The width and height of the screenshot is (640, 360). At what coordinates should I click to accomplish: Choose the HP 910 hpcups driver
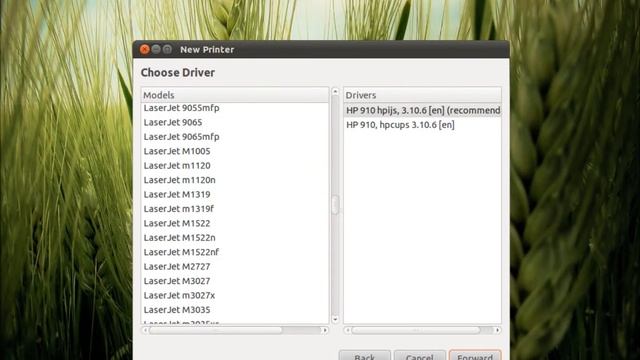pyautogui.click(x=422, y=125)
